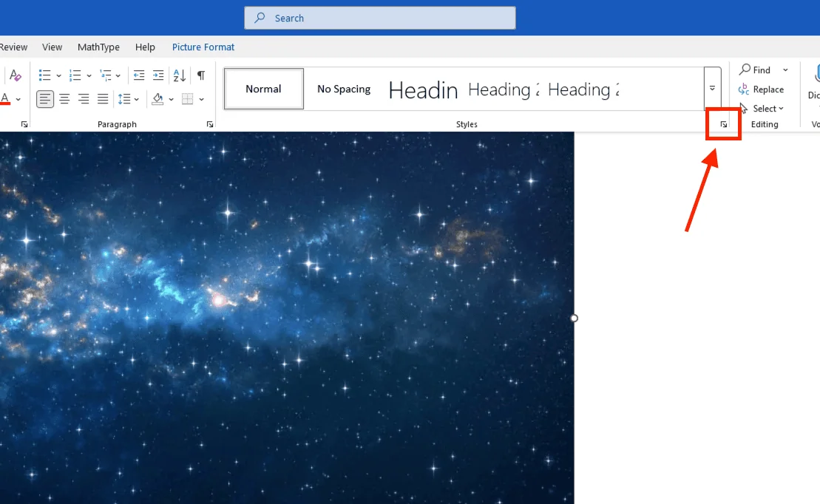Open the Font dialog launcher
The height and width of the screenshot is (504, 820).
24,124
